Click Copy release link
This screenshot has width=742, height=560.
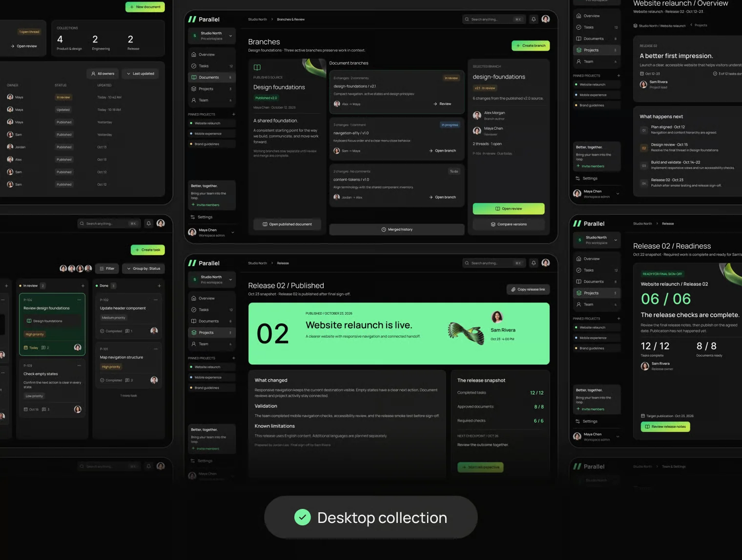coord(528,289)
